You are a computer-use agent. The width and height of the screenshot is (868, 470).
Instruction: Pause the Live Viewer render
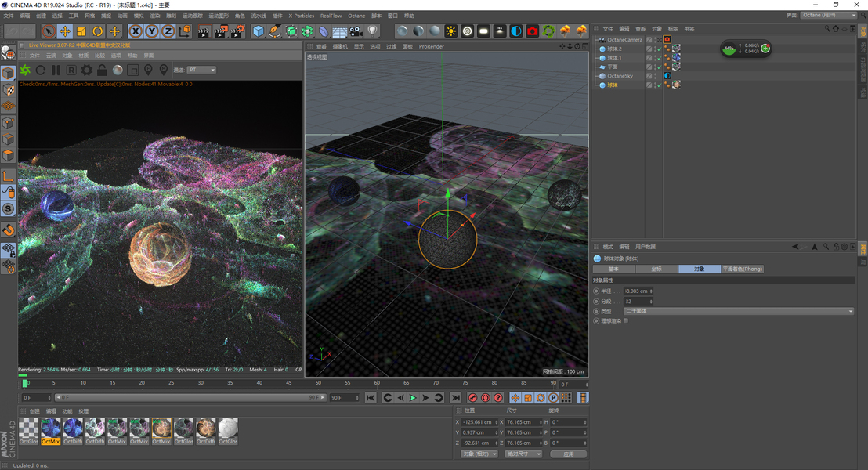click(x=56, y=70)
